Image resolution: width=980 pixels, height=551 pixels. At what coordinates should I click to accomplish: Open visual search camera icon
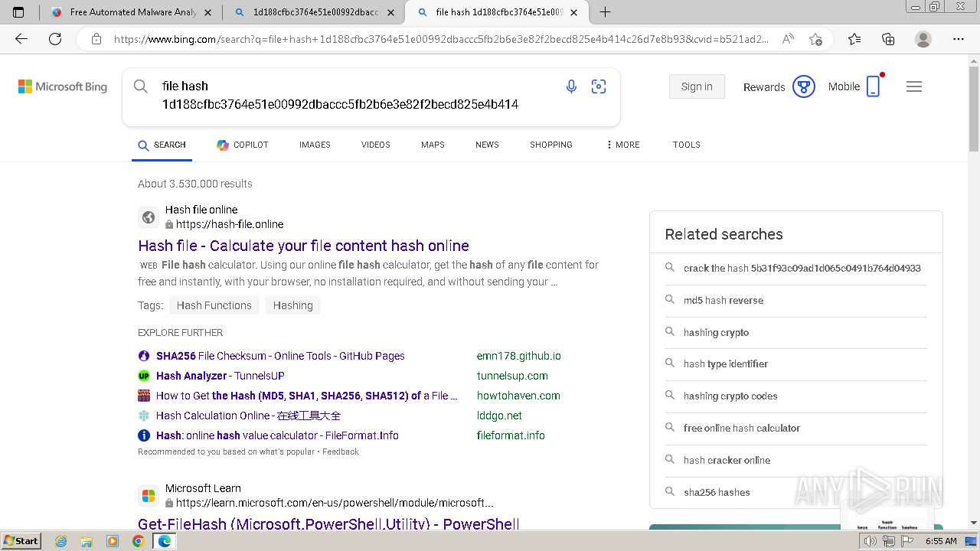pos(599,86)
